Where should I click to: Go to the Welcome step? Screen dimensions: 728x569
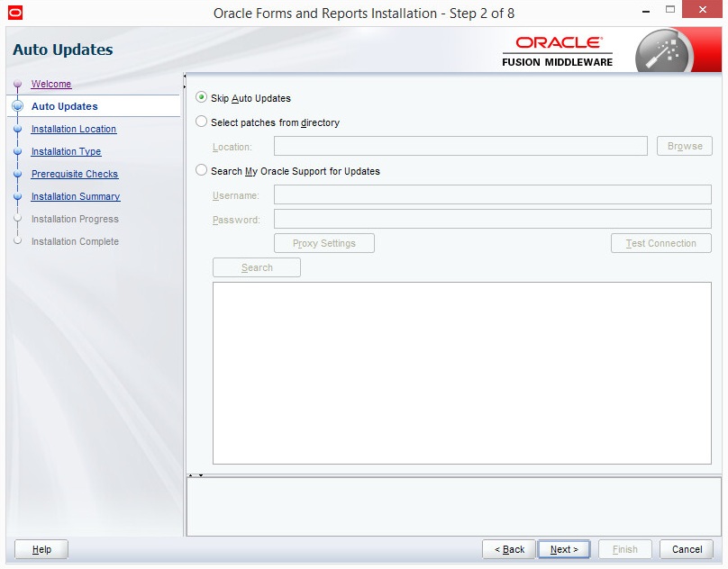point(51,84)
